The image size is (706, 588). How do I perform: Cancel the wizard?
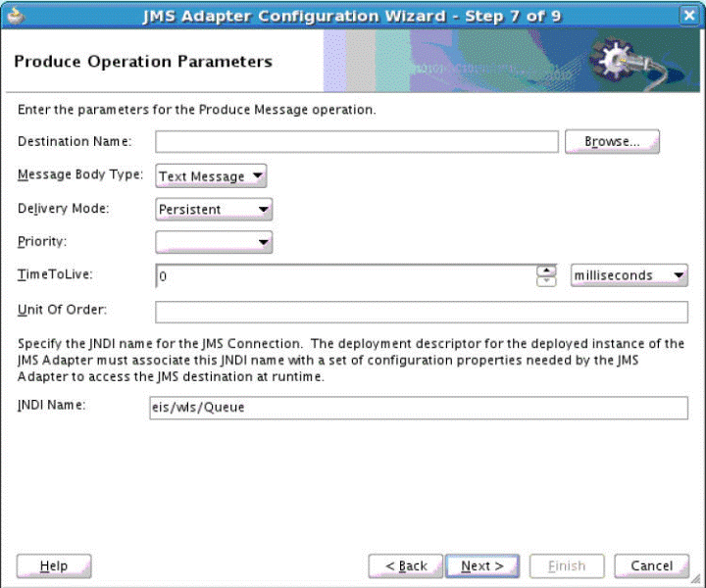point(651,566)
